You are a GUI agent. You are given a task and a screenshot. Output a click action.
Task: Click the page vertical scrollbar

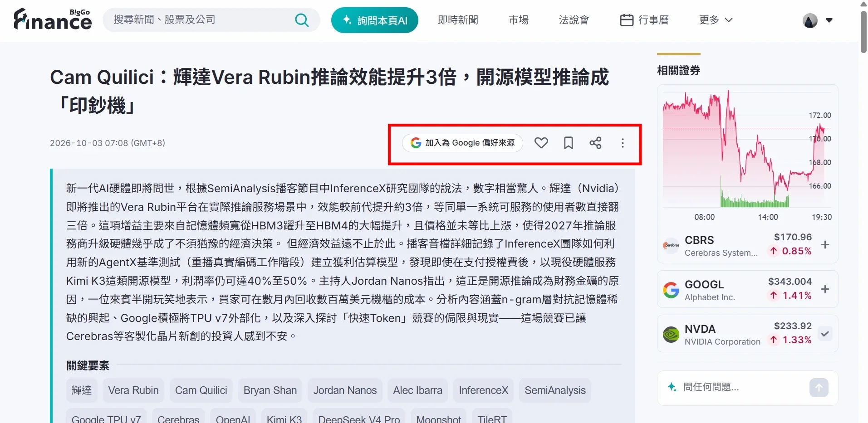coord(863,32)
